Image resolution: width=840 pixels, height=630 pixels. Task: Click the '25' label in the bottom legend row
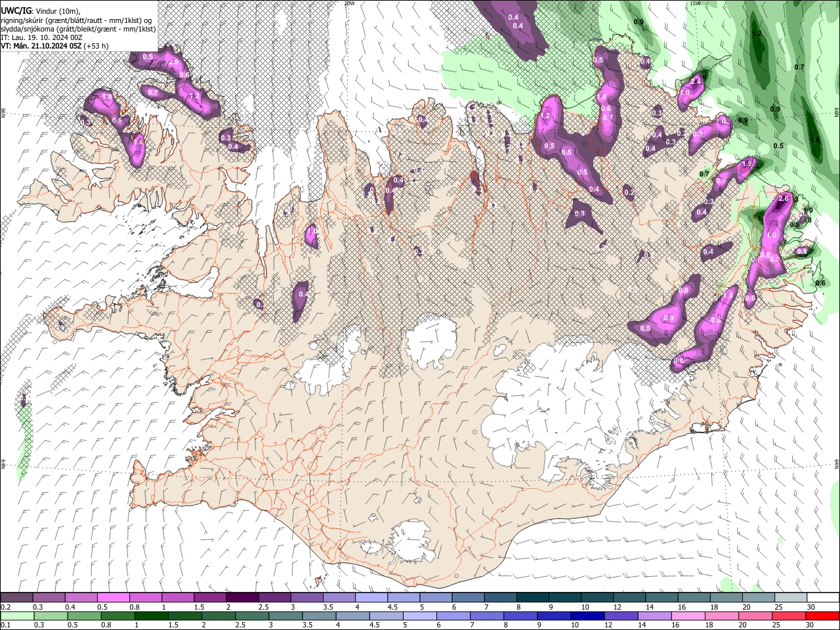pyautogui.click(x=778, y=625)
